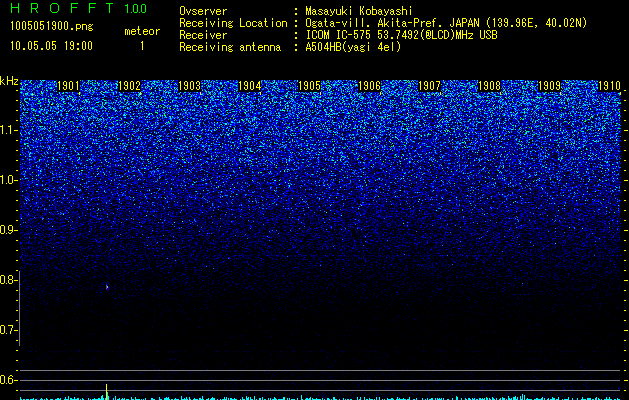Click the 0.6 kHz frequency axis label
The height and width of the screenshot is (400, 629).
pos(8,380)
